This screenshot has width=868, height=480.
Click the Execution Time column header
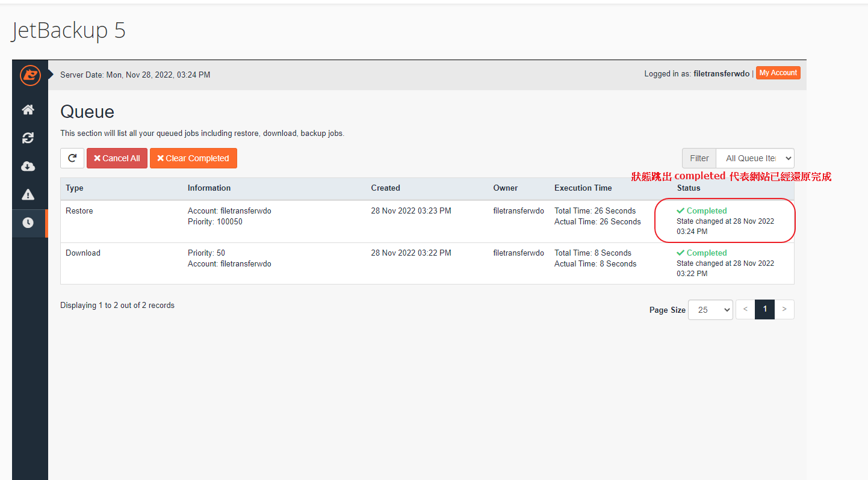click(583, 188)
